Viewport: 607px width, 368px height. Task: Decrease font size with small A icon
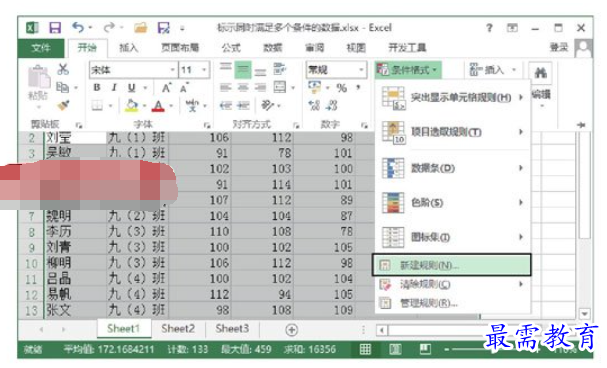184,88
